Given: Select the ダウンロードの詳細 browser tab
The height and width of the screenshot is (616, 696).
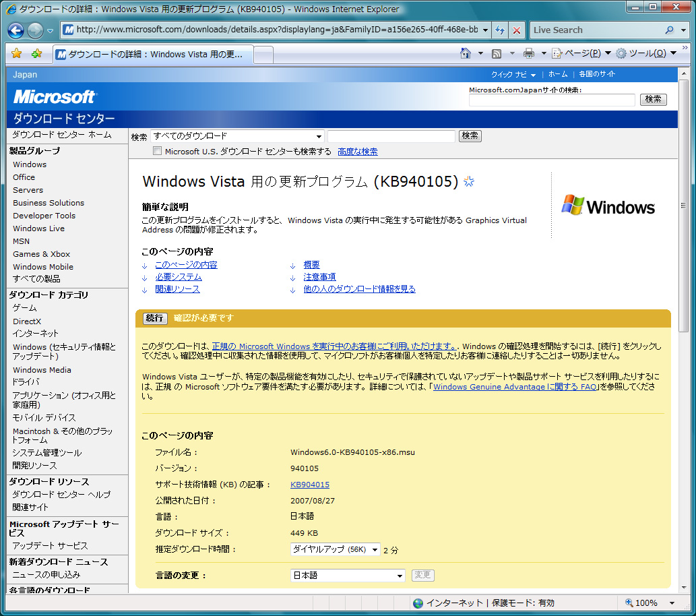Looking at the screenshot, I should [153, 54].
